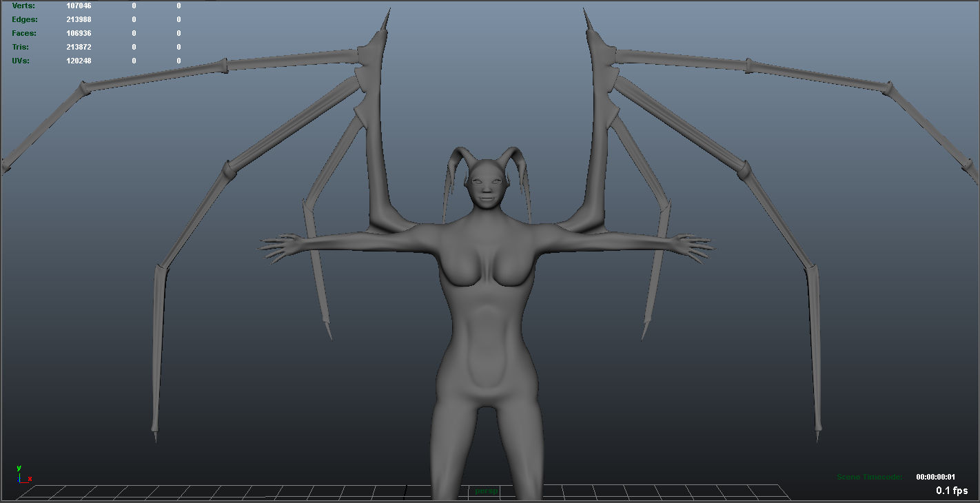This screenshot has width=980, height=503.
Task: Click the persp camera label
Action: (485, 491)
